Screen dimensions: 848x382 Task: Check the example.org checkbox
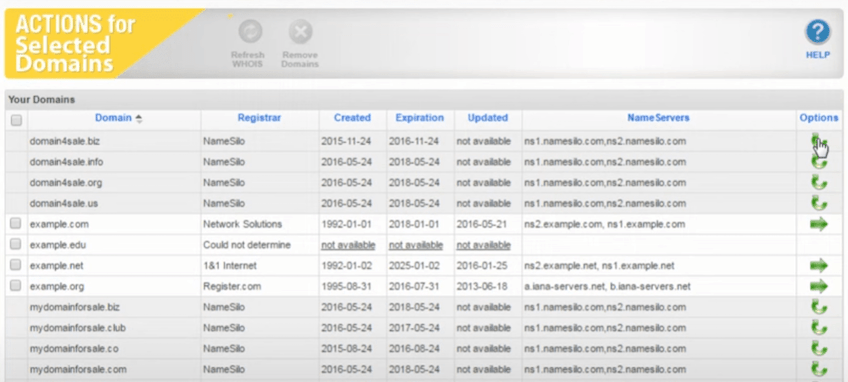click(16, 285)
